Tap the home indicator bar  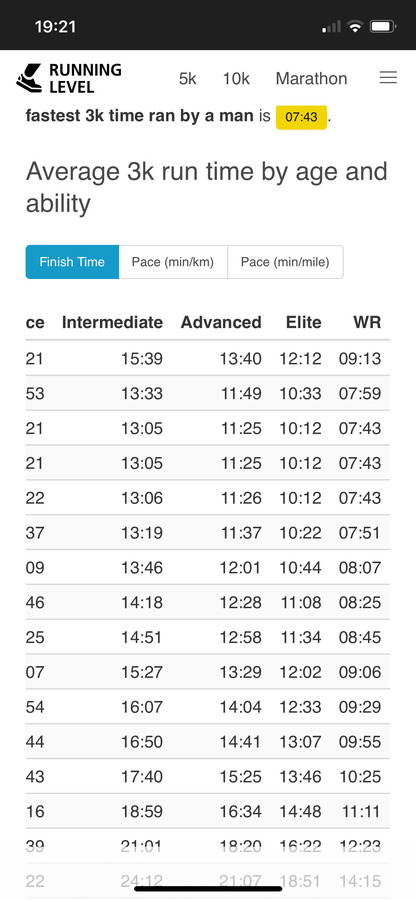click(208, 889)
